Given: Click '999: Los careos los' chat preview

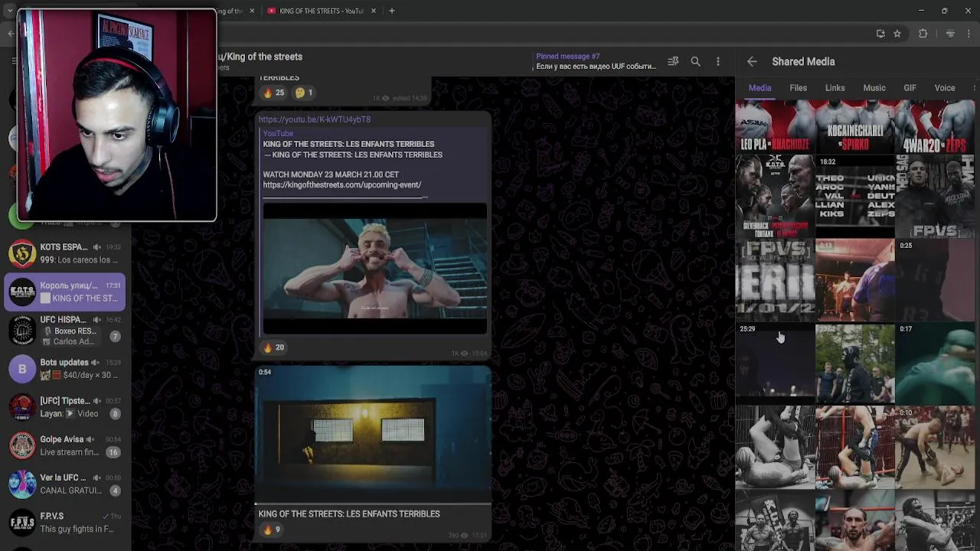Looking at the screenshot, I should 79,260.
